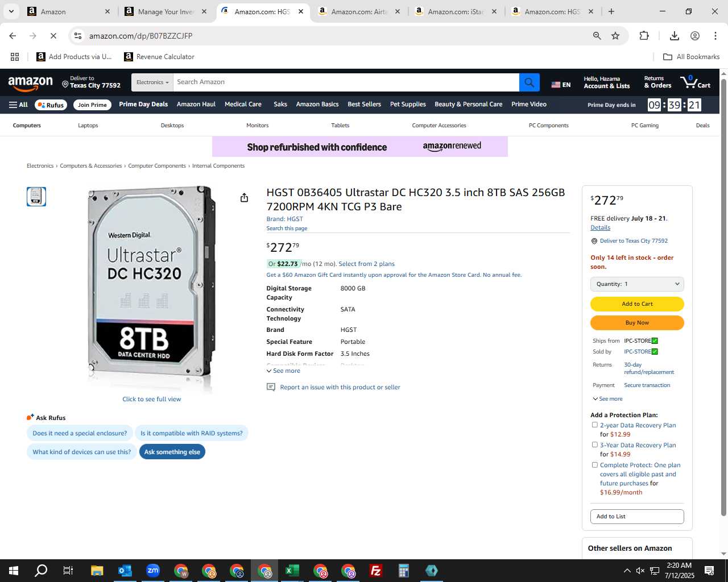The width and height of the screenshot is (728, 582).
Task: Click the Windows Start button
Action: [14, 571]
